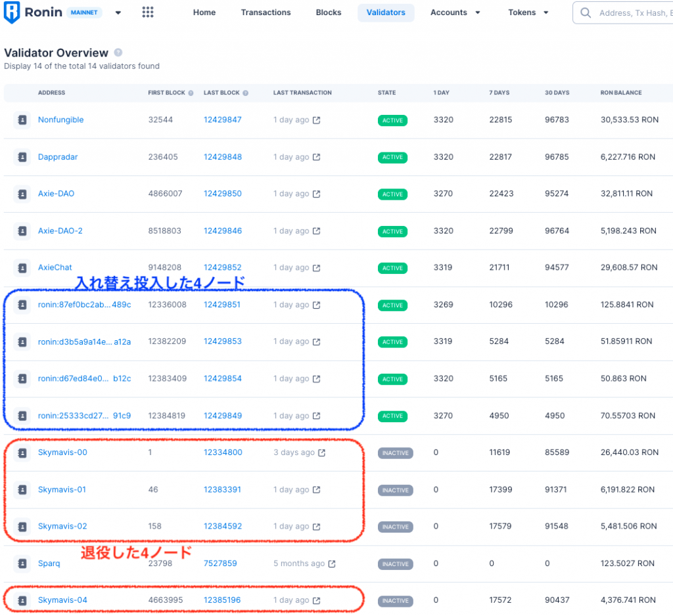Viewport: 673px width, 616px height.
Task: Click the ACTIVE state badge for Nonfungible
Action: 393,121
